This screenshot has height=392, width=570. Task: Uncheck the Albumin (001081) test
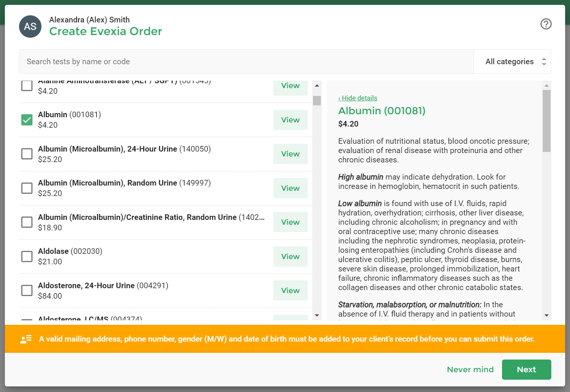[27, 120]
